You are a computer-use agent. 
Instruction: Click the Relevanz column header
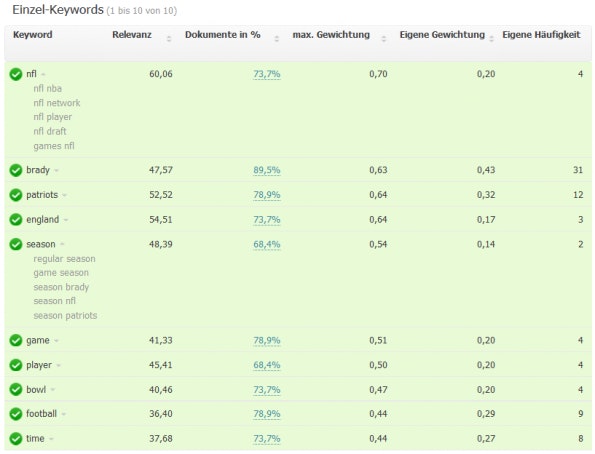132,35
